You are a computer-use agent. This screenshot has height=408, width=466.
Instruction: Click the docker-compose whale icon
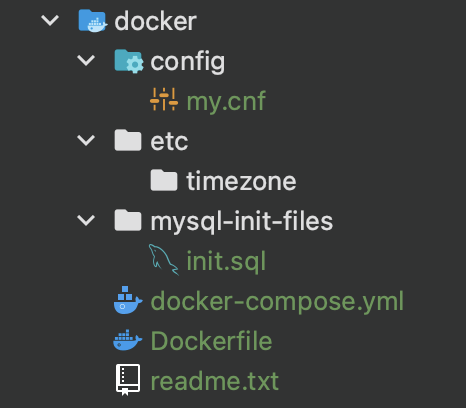tap(128, 300)
